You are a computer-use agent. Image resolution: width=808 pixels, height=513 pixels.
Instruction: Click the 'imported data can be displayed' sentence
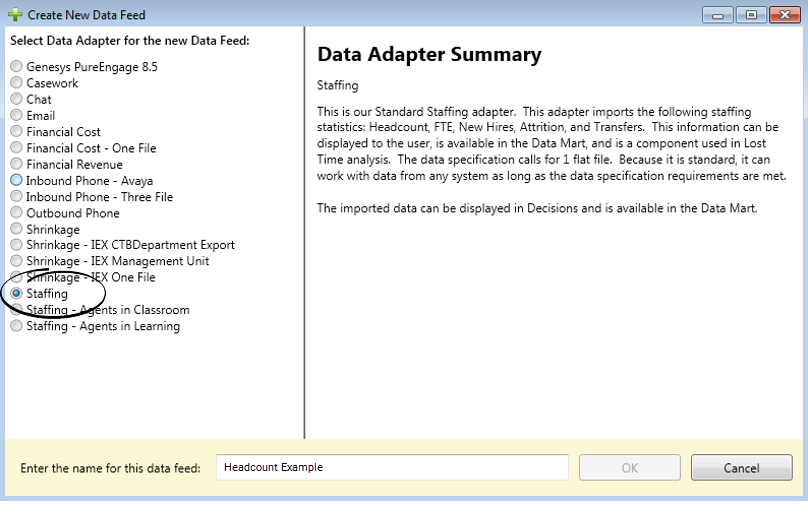[x=537, y=208]
